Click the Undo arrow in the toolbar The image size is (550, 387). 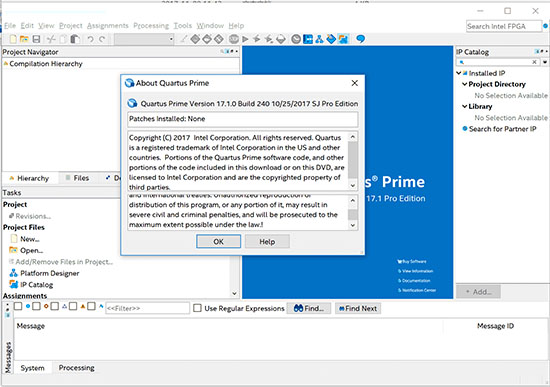point(90,39)
